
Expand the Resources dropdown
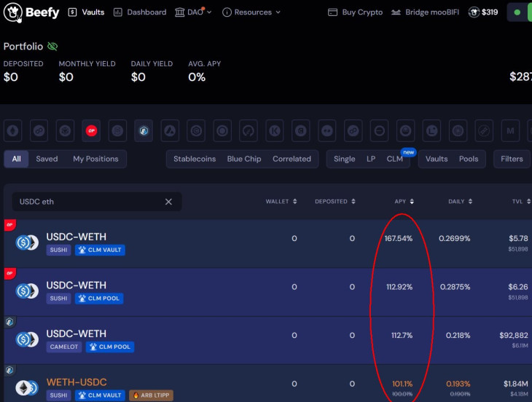(251, 12)
